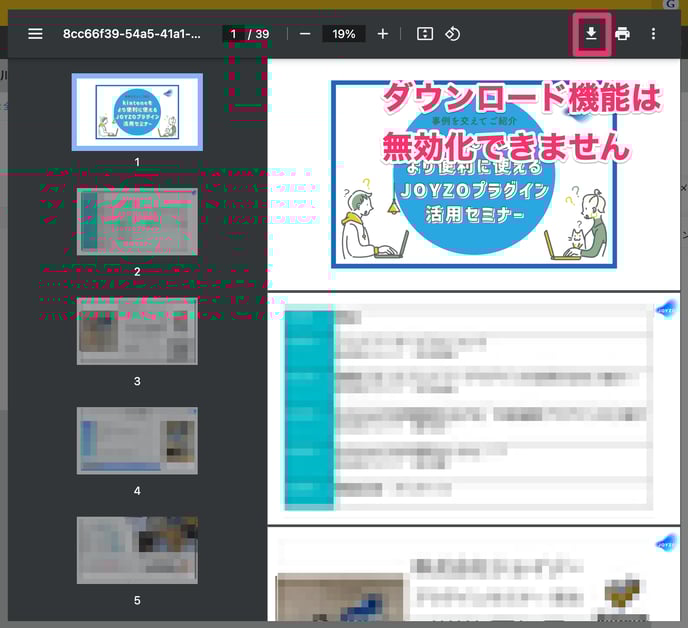Select page 5 thumbnail

[x=137, y=550]
